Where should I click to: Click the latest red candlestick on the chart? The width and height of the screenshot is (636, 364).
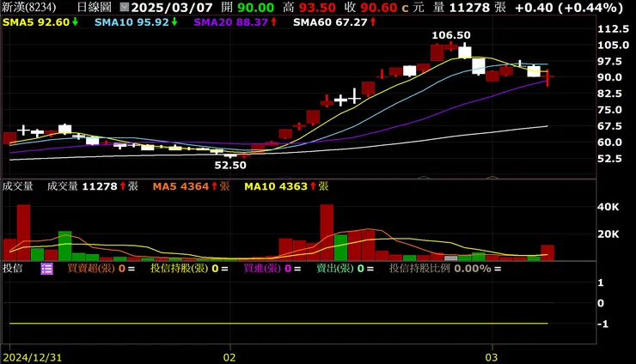click(x=547, y=77)
